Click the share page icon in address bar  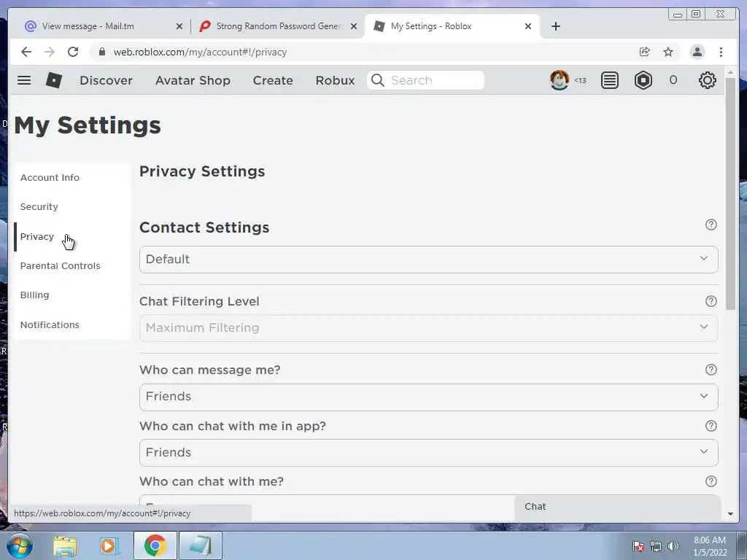coord(645,52)
